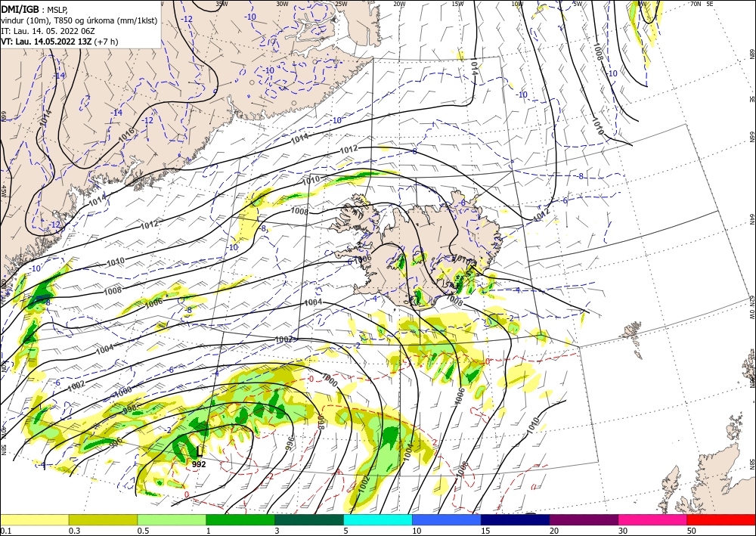Click the 'vindur (10m), T850 og úrkoma' line

[79, 20]
